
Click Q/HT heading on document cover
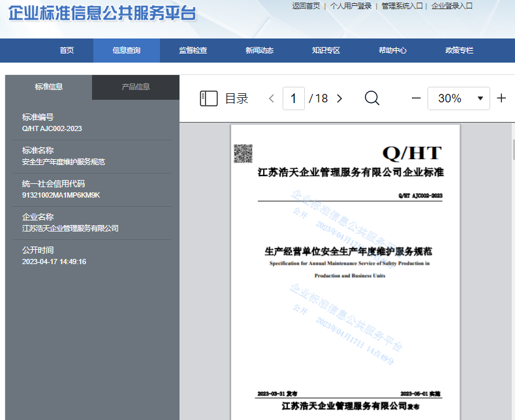(x=413, y=153)
